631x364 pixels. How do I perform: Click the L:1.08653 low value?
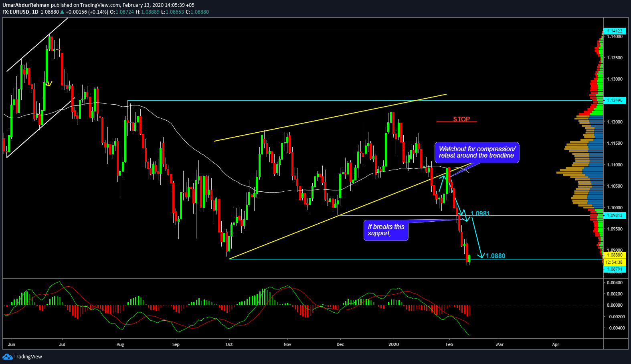(x=172, y=12)
